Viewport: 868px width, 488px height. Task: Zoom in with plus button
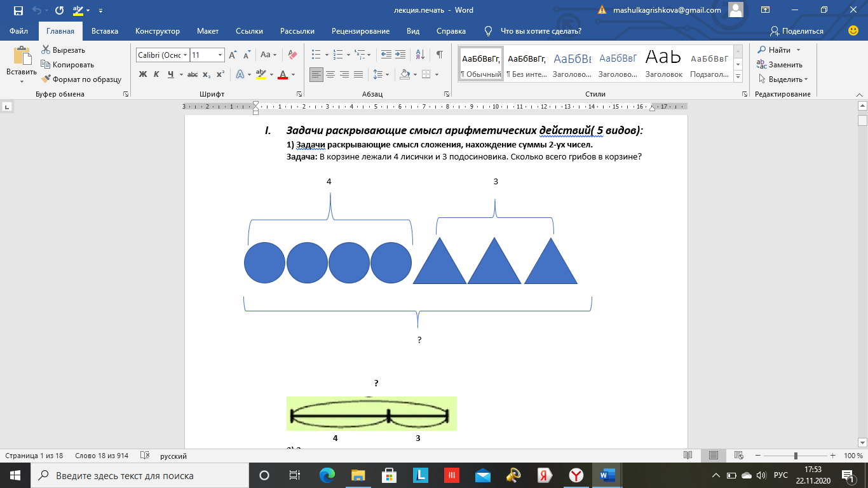pos(832,456)
